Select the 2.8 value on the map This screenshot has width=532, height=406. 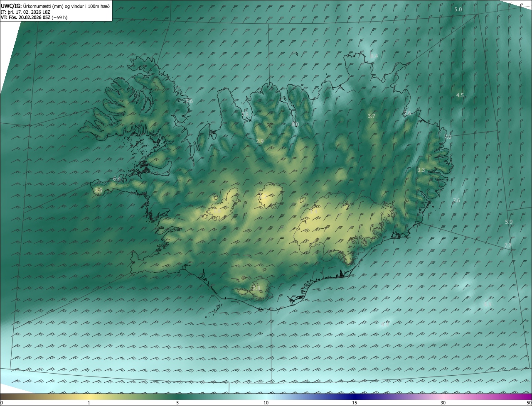click(256, 288)
